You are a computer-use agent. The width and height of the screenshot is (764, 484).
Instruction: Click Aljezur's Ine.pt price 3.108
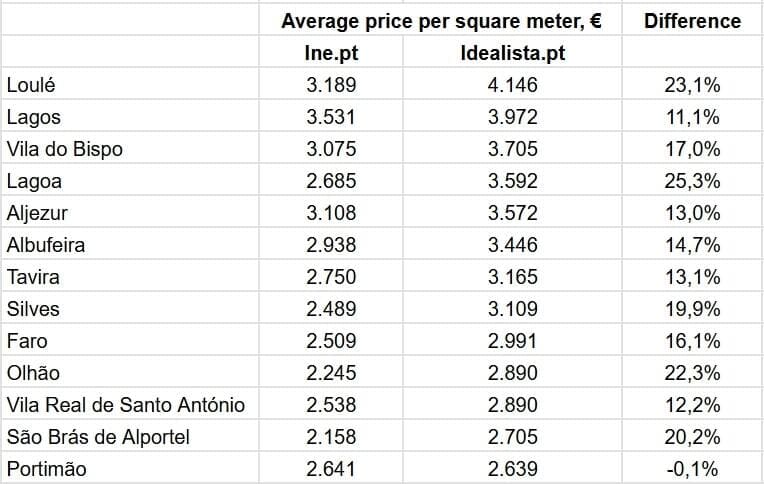tap(331, 213)
